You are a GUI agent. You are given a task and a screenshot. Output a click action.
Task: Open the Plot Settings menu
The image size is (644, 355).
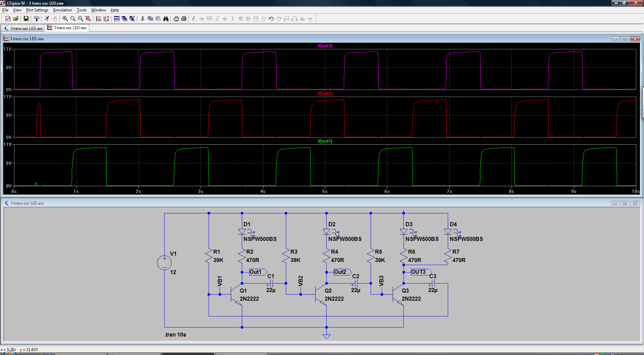[x=37, y=10]
